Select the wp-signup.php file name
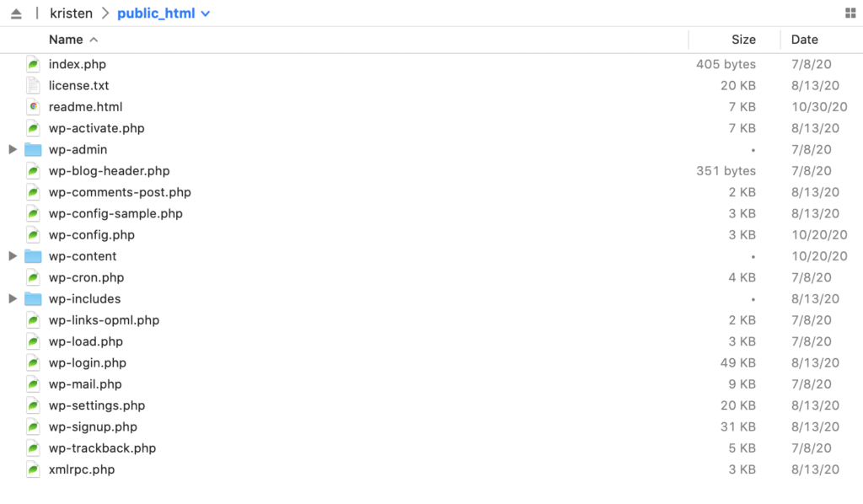This screenshot has height=504, width=863. [93, 427]
